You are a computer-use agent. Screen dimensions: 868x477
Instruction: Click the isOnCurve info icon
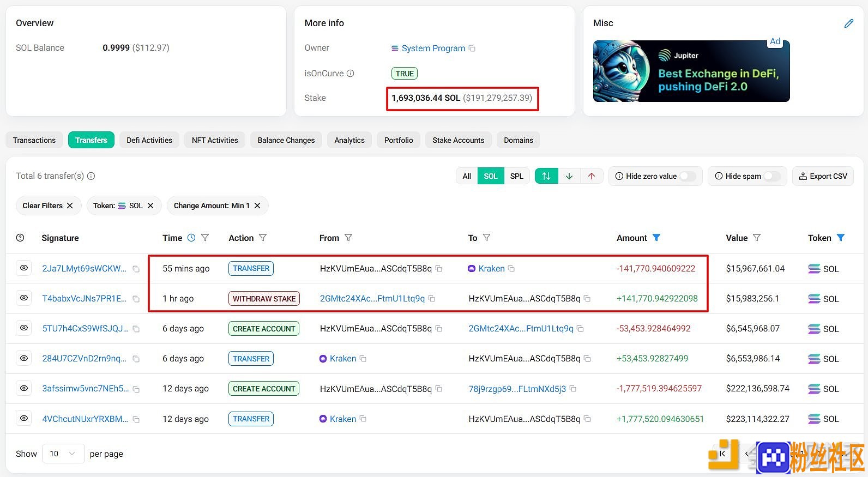tap(351, 73)
